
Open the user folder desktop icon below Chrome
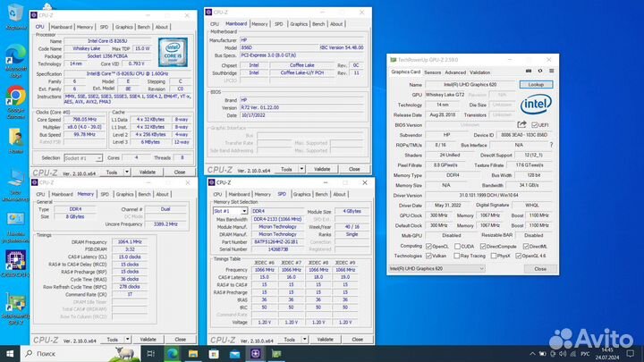(x=15, y=141)
